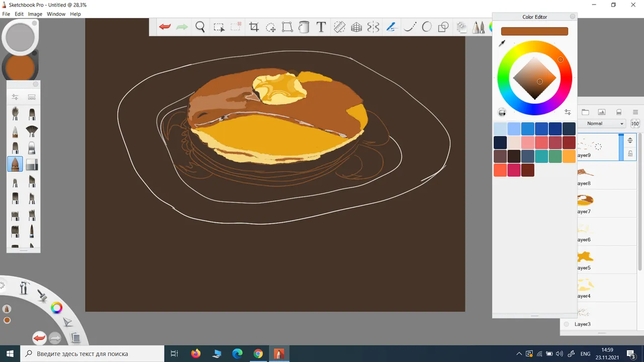Open the Layers panel hamburger menu
This screenshot has height=362, width=644.
tap(635, 112)
